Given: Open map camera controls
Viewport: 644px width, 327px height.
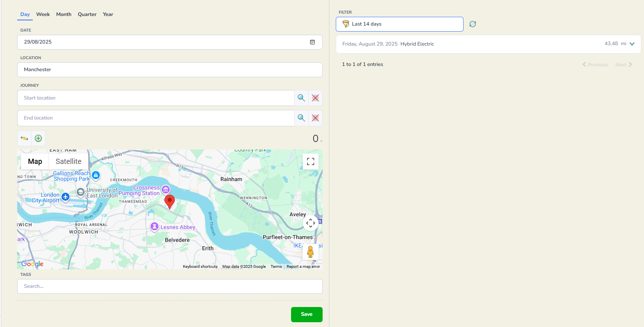Looking at the screenshot, I should (x=311, y=223).
